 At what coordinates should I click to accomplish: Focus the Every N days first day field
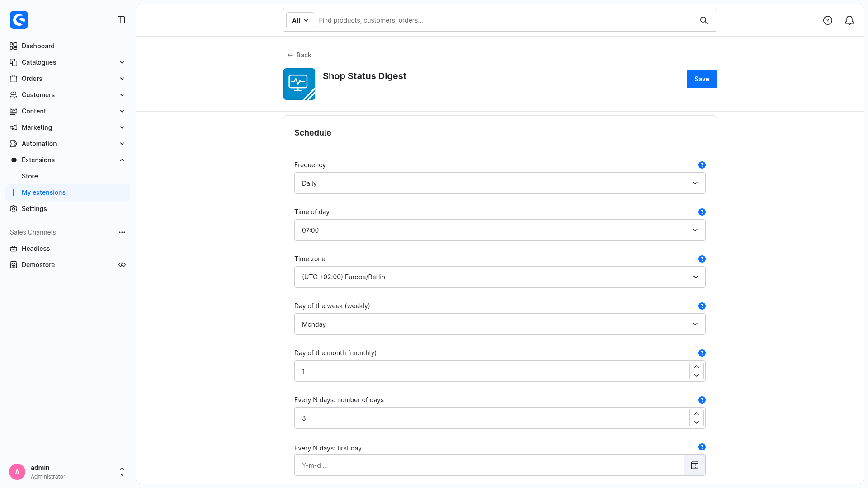[489, 465]
